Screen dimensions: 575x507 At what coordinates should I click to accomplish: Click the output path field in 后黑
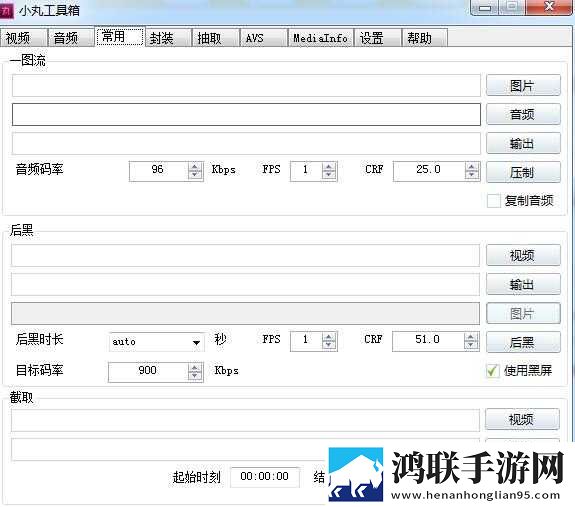click(245, 284)
